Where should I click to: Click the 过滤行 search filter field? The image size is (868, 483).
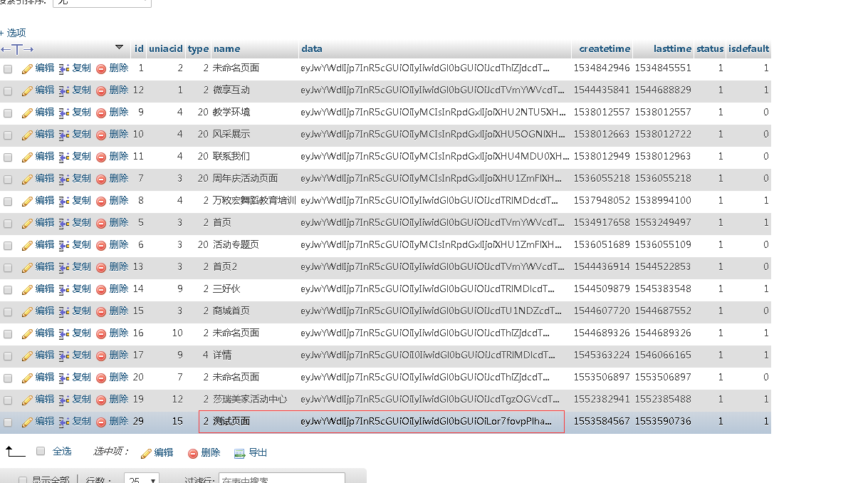(x=281, y=479)
